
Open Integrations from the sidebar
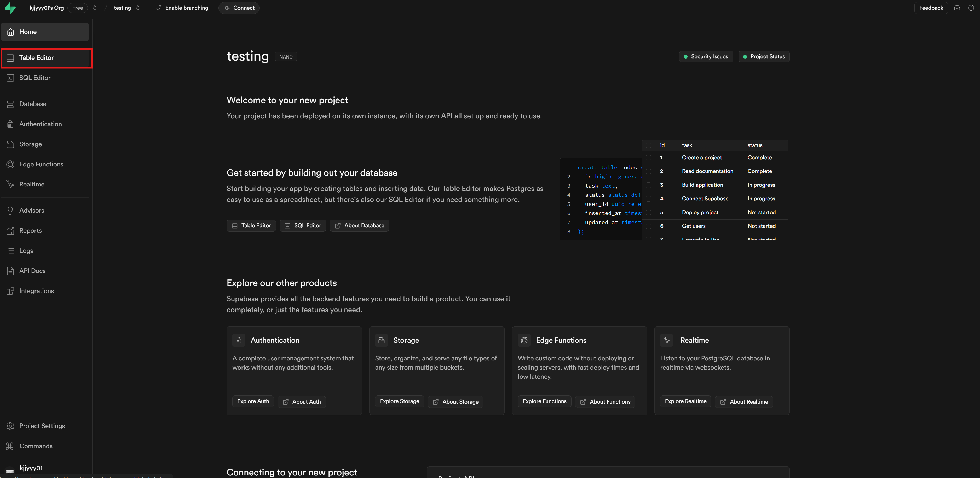coord(36,291)
